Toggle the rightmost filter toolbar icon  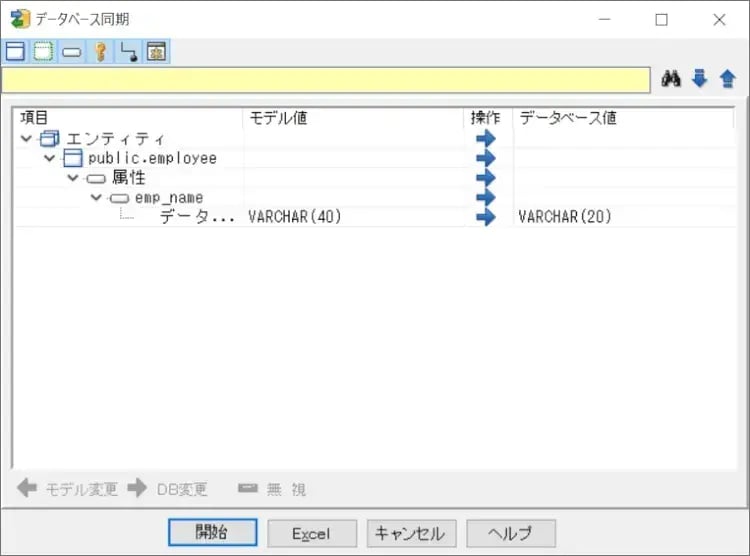tap(156, 52)
